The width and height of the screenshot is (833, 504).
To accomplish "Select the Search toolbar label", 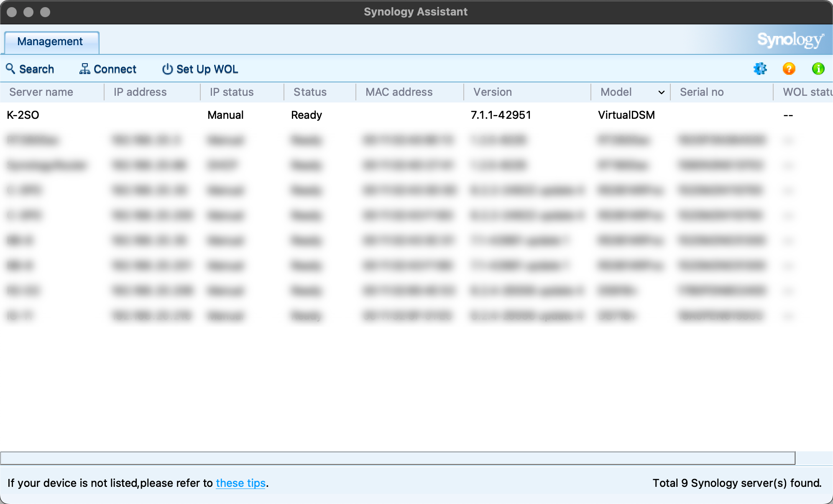I will (x=36, y=69).
